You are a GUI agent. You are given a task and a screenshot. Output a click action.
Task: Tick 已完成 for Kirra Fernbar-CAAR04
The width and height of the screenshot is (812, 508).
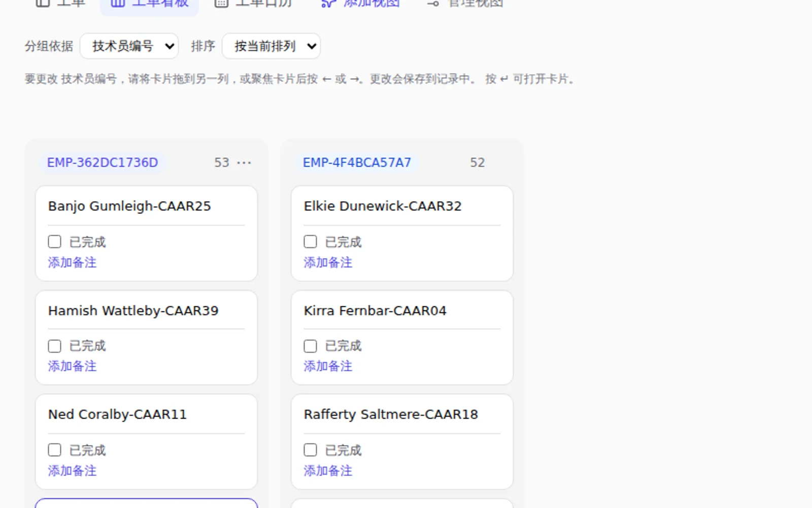(x=310, y=346)
